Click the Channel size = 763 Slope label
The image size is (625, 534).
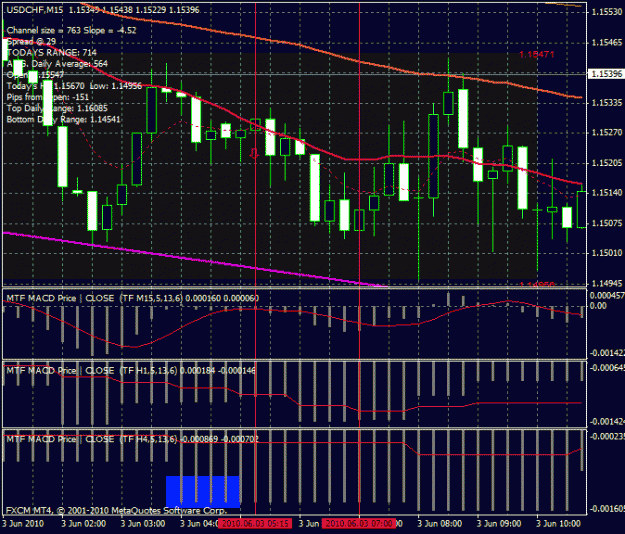coord(71,30)
